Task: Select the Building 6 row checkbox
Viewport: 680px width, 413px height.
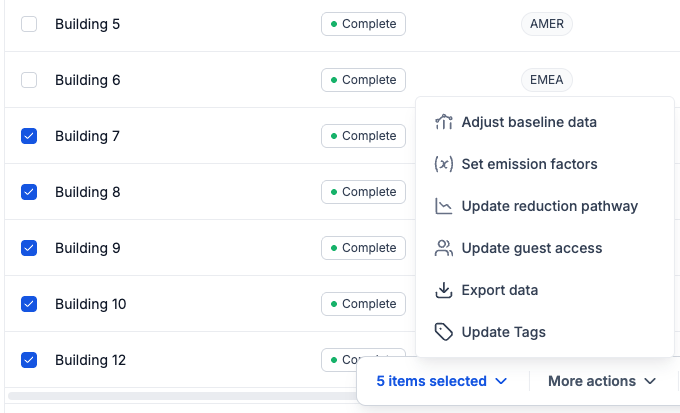Action: coord(29,80)
